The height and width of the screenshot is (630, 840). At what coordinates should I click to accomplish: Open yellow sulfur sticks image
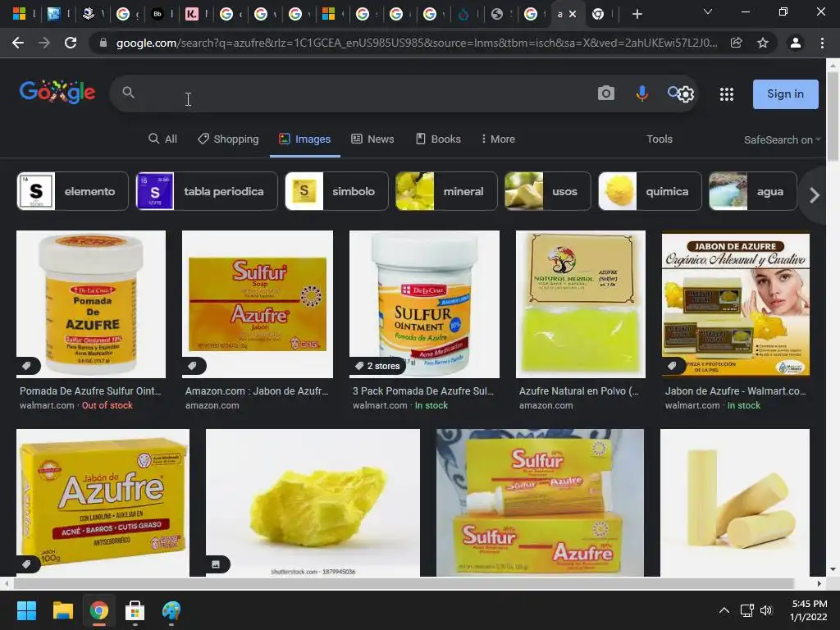[x=734, y=503]
